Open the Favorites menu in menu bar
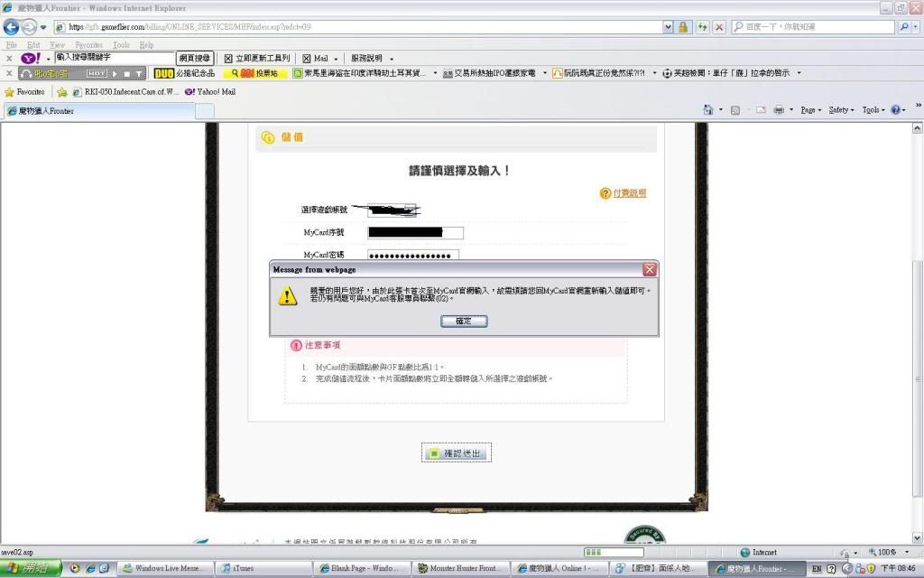The image size is (924, 578). point(88,44)
